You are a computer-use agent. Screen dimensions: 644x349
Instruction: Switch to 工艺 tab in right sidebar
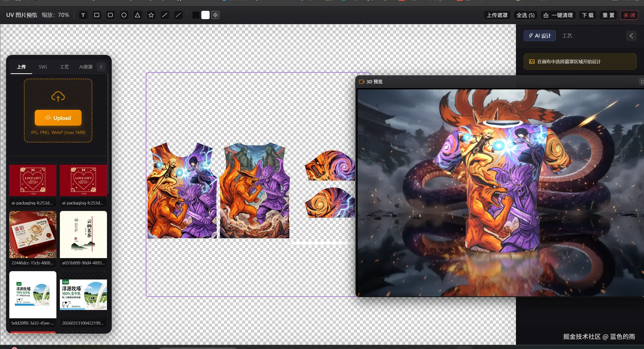tap(567, 36)
